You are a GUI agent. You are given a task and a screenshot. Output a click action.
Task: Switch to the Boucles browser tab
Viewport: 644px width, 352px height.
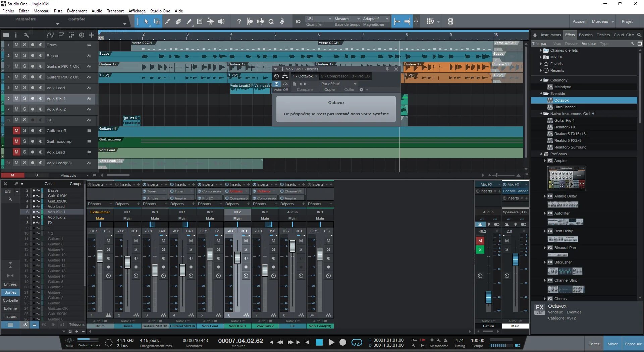586,35
